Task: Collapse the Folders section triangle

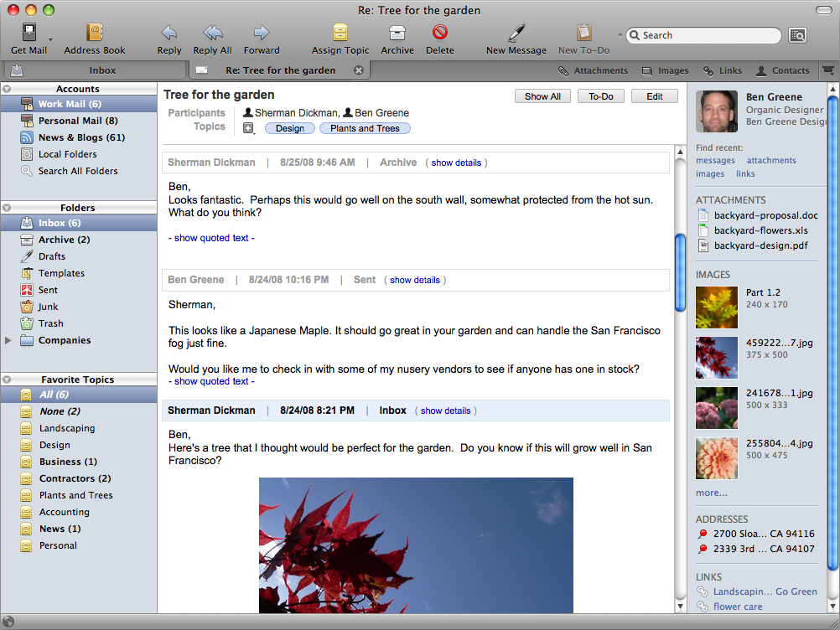Action: tap(7, 208)
